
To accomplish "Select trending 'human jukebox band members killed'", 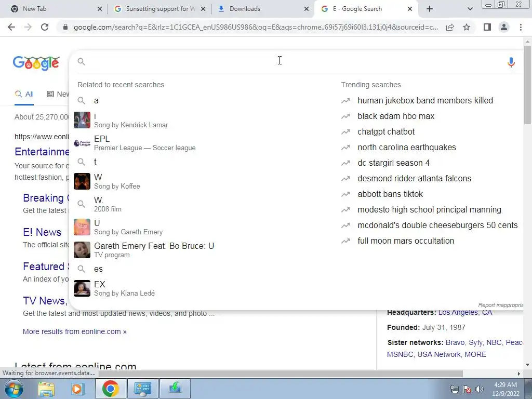I will pos(425,100).
